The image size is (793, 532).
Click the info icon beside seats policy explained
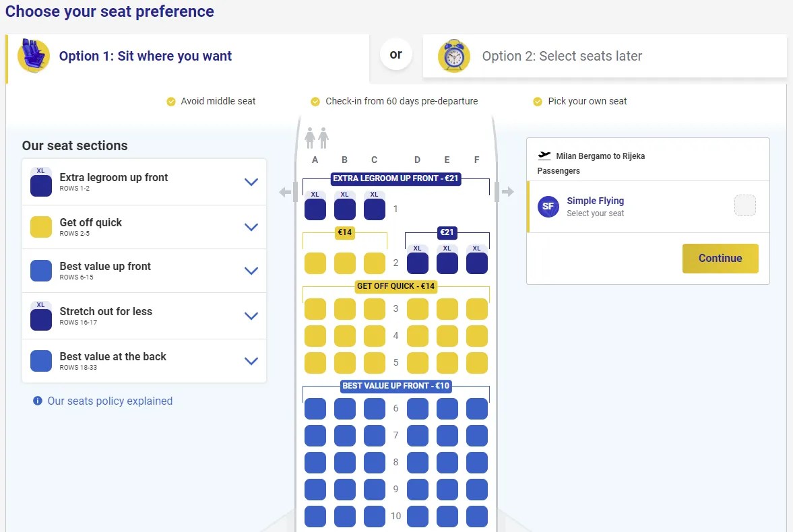38,400
